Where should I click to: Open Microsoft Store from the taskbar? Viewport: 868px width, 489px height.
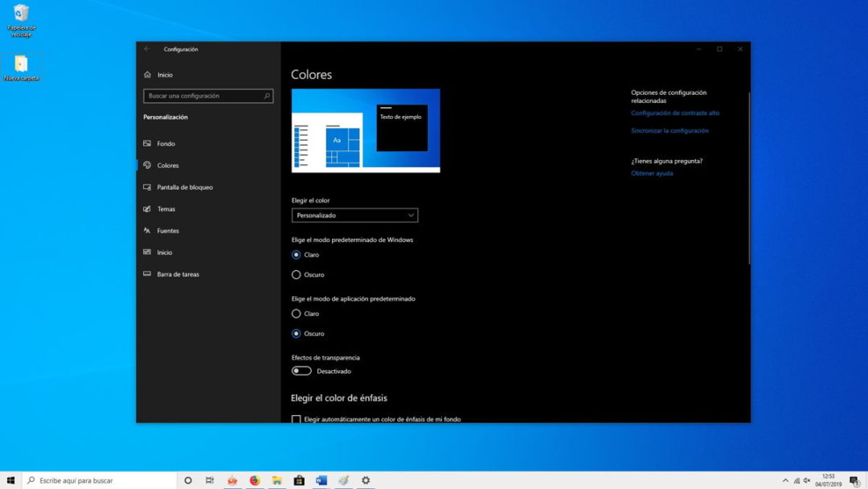[x=298, y=479]
